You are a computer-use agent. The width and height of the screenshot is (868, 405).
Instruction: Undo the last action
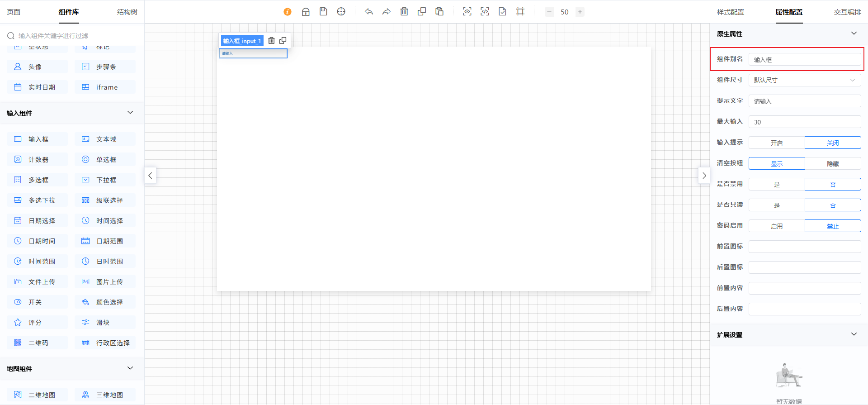pos(369,12)
